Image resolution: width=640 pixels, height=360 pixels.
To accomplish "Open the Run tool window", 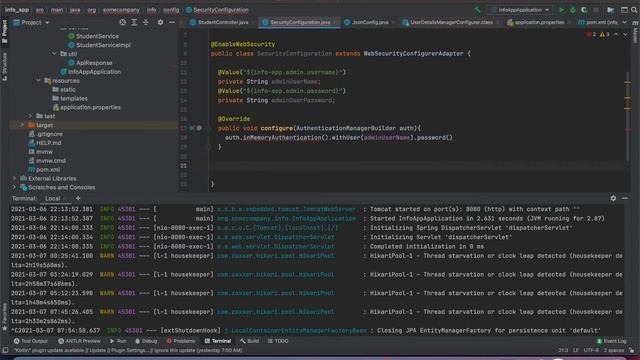I will [x=118, y=341].
